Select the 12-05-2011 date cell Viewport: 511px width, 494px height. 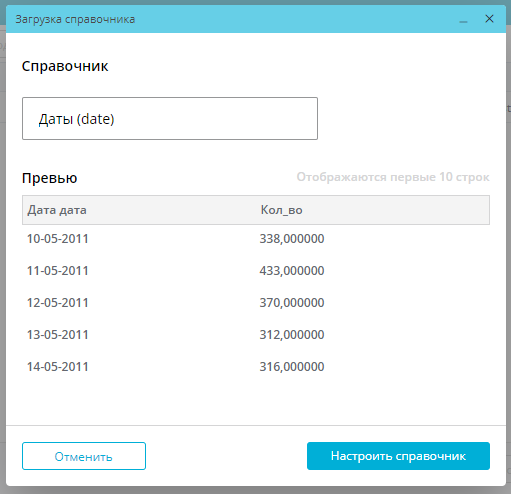pyautogui.click(x=57, y=303)
